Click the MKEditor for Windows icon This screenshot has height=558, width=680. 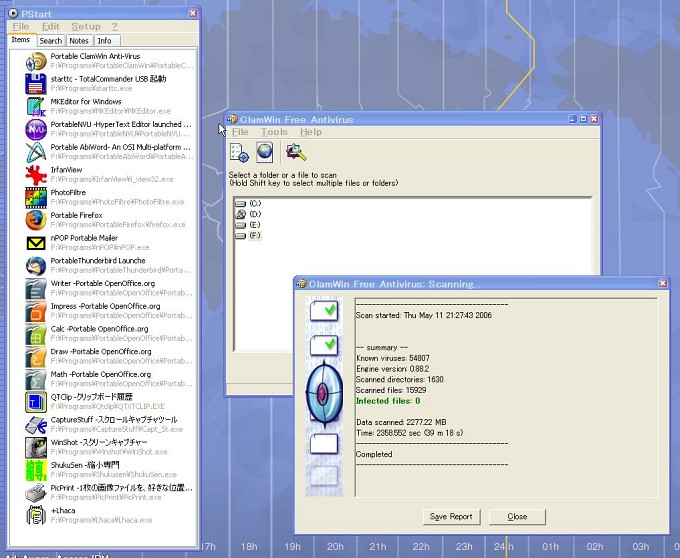[36, 107]
